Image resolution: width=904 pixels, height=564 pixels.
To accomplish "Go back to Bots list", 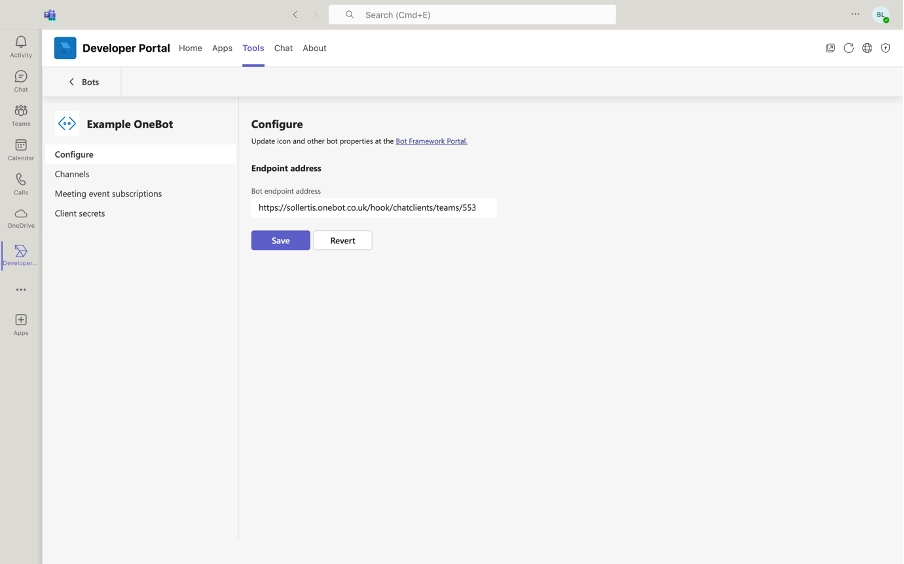I will (x=84, y=82).
